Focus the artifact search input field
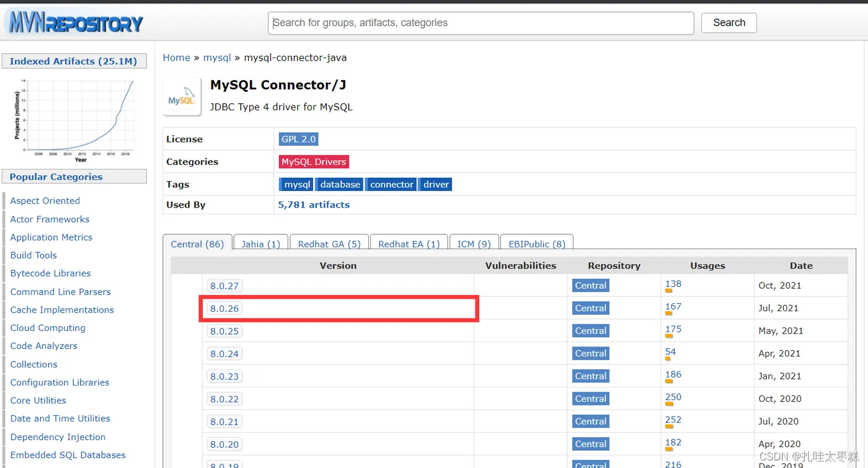This screenshot has width=868, height=468. [481, 23]
